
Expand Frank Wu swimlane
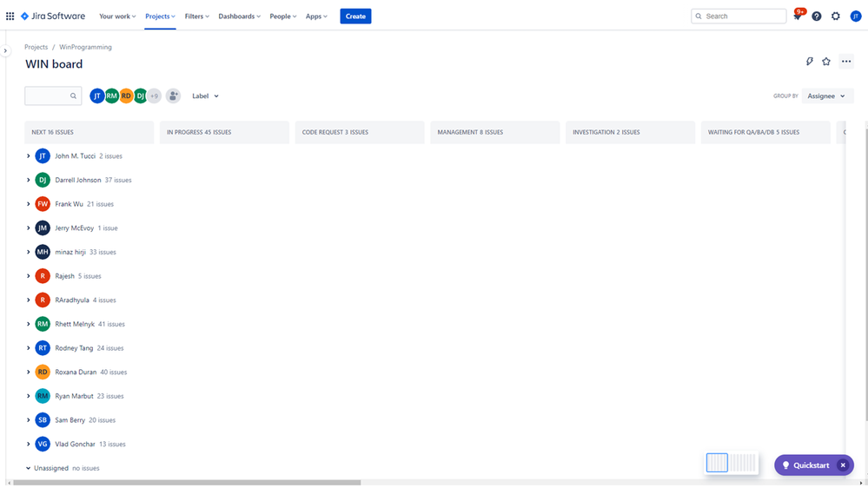point(28,203)
